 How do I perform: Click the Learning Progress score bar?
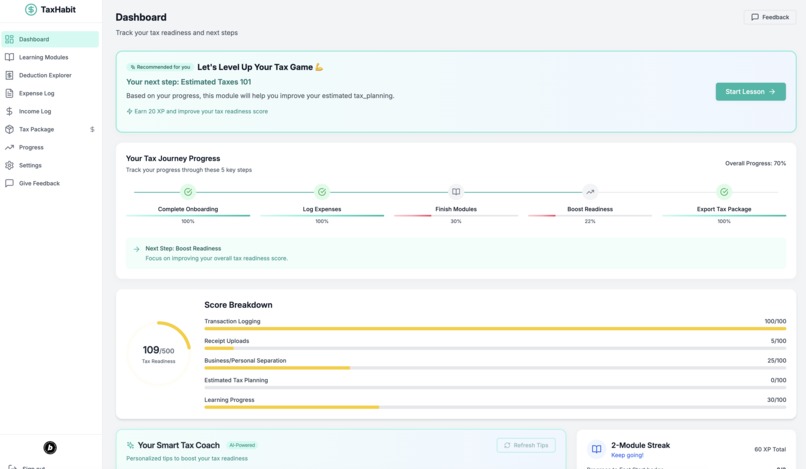pos(495,407)
